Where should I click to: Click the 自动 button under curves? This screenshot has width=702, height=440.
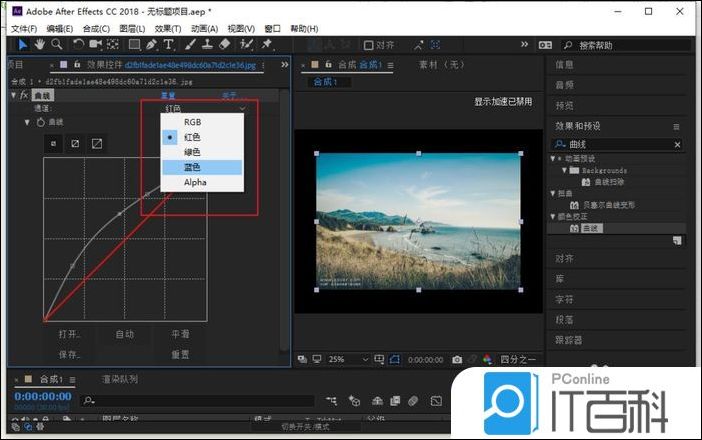124,334
